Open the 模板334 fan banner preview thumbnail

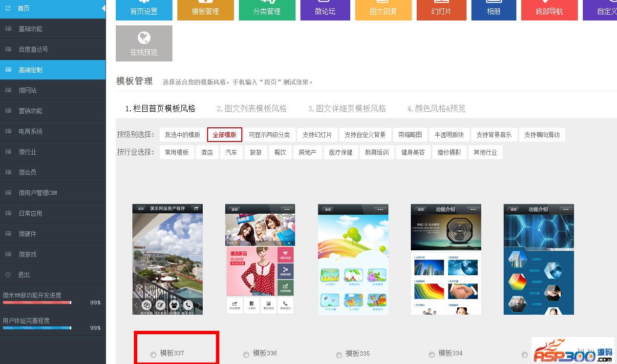[x=446, y=259]
